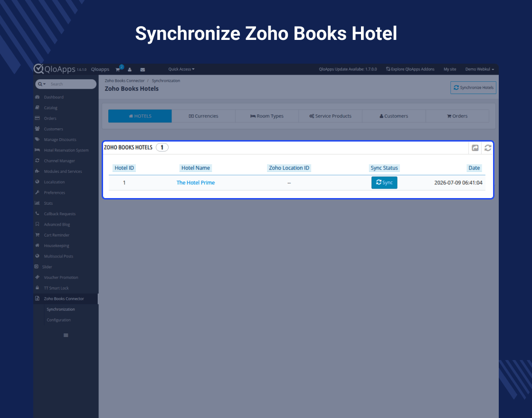Switch to the Service Products tab
The width and height of the screenshot is (532, 418).
[x=331, y=116]
